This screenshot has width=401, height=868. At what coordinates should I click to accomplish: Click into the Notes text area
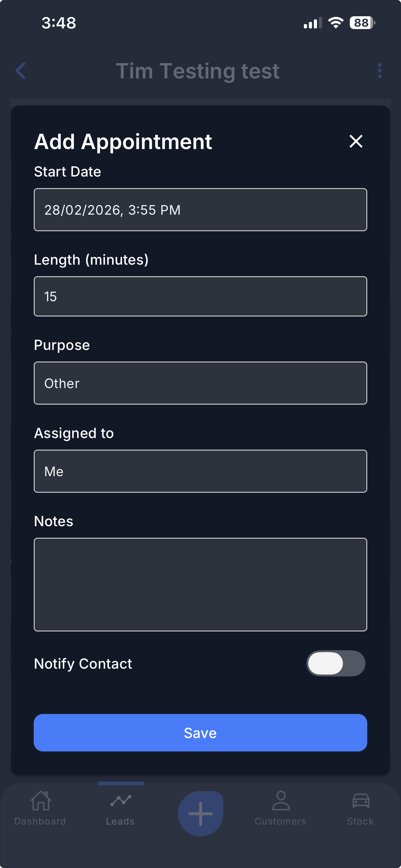coord(200,584)
